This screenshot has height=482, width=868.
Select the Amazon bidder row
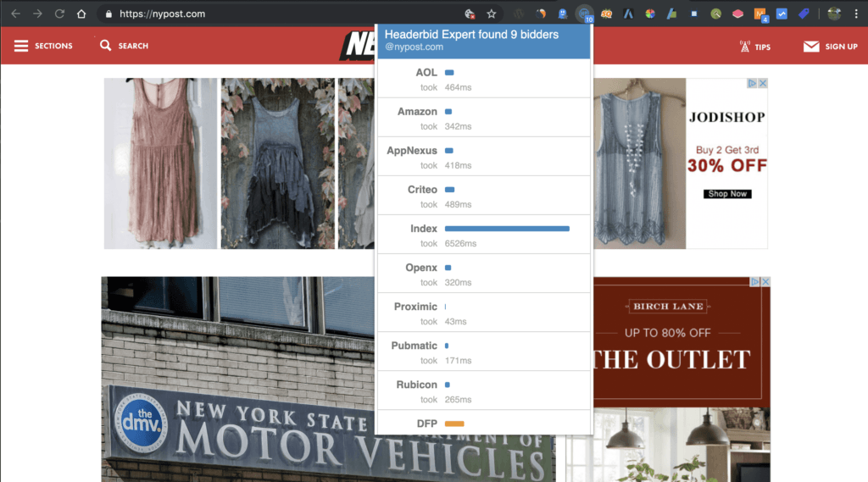pyautogui.click(x=484, y=117)
